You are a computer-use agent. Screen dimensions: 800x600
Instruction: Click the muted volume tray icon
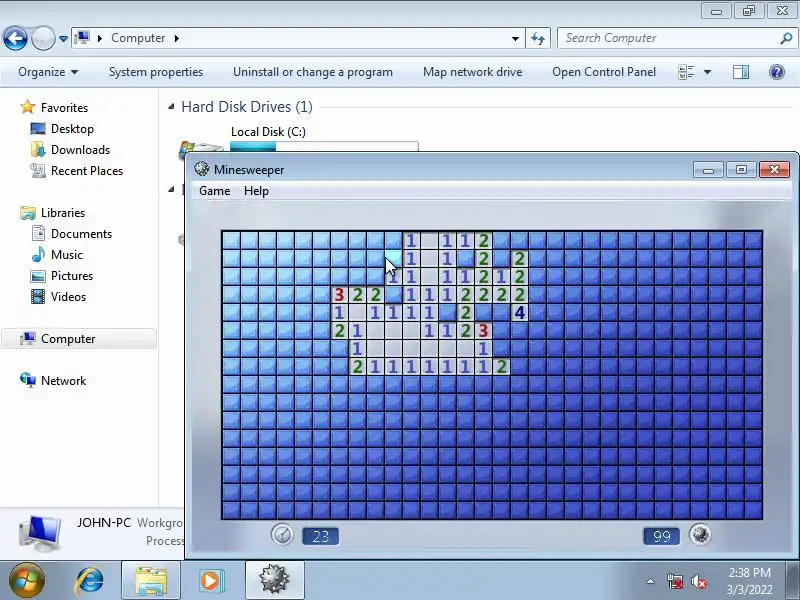point(698,581)
